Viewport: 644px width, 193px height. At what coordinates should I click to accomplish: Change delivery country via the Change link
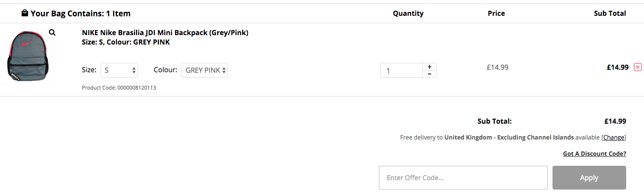pyautogui.click(x=614, y=138)
